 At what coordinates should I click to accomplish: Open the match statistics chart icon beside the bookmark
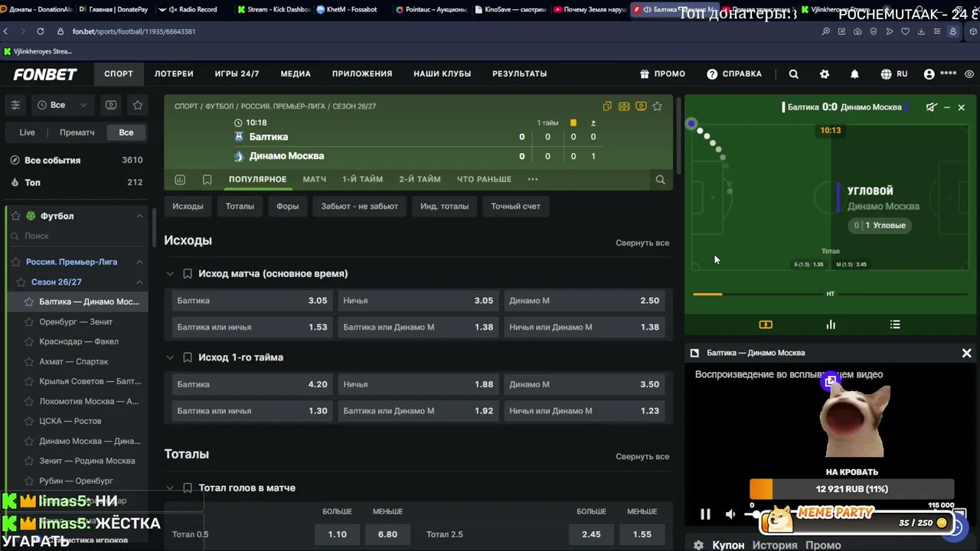(x=180, y=180)
